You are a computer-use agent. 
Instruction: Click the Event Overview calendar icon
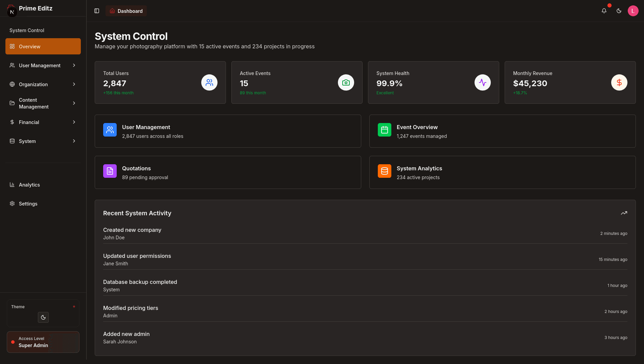coord(384,129)
